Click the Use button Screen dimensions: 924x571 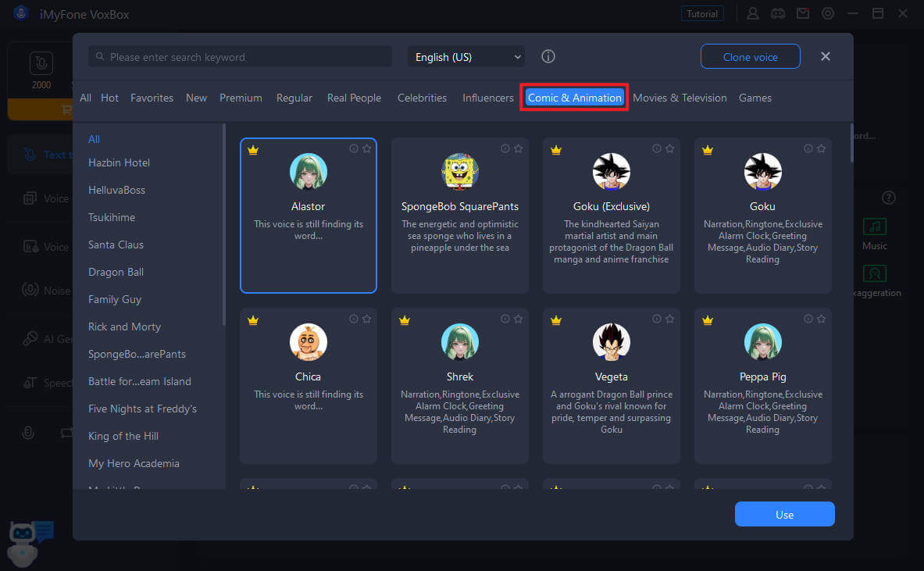(x=784, y=514)
